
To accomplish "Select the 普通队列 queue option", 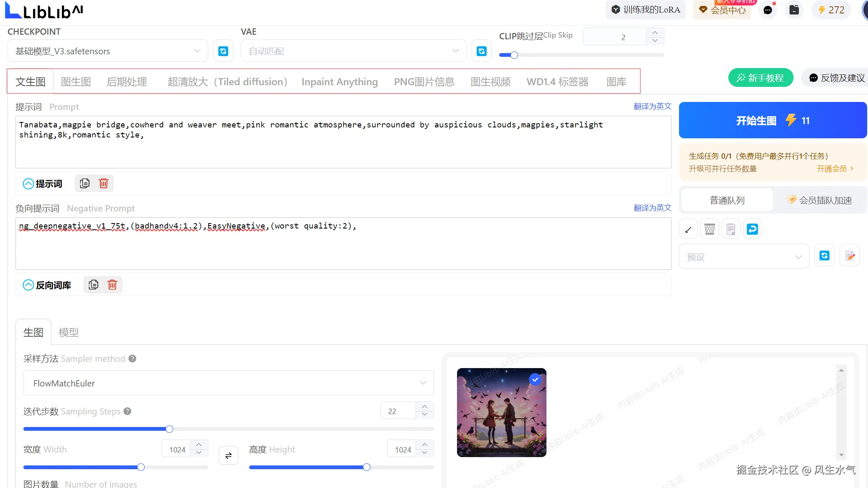I will (x=727, y=201).
